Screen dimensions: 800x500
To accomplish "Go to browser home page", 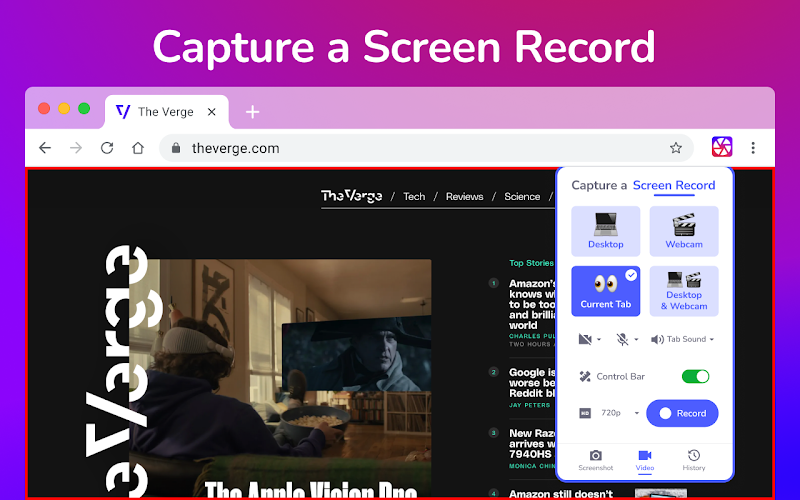I will click(x=138, y=148).
